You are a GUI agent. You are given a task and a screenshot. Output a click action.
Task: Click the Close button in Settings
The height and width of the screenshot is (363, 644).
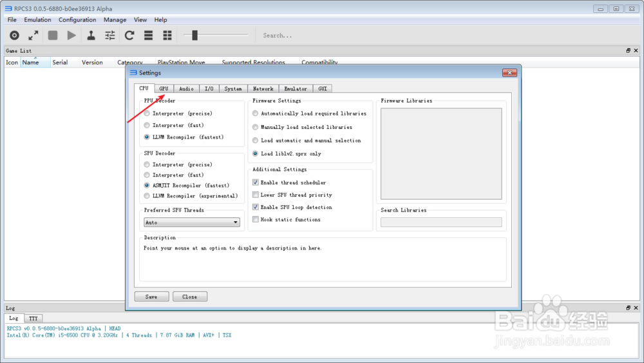pyautogui.click(x=190, y=297)
